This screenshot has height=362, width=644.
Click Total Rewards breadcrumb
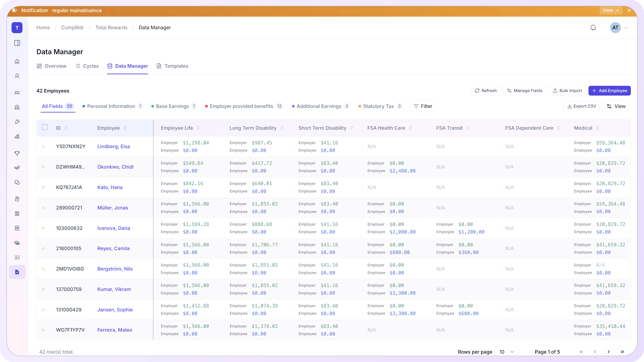[x=111, y=28]
